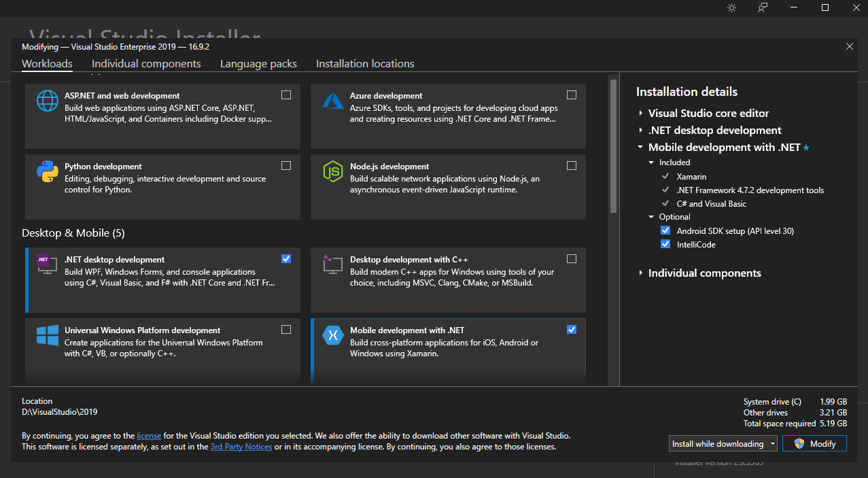The image size is (868, 478).
Task: Click the Xamarin included component row
Action: coord(691,176)
